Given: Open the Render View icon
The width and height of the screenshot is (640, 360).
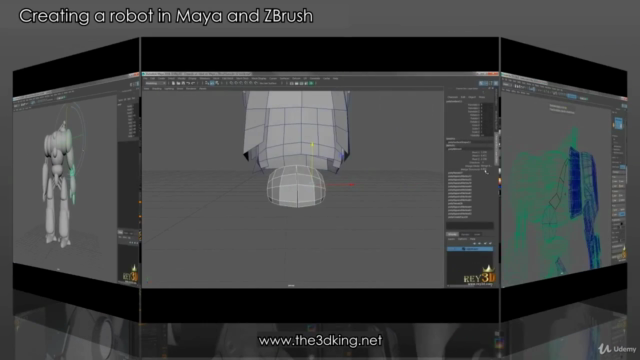Looking at the screenshot, I should point(291,83).
